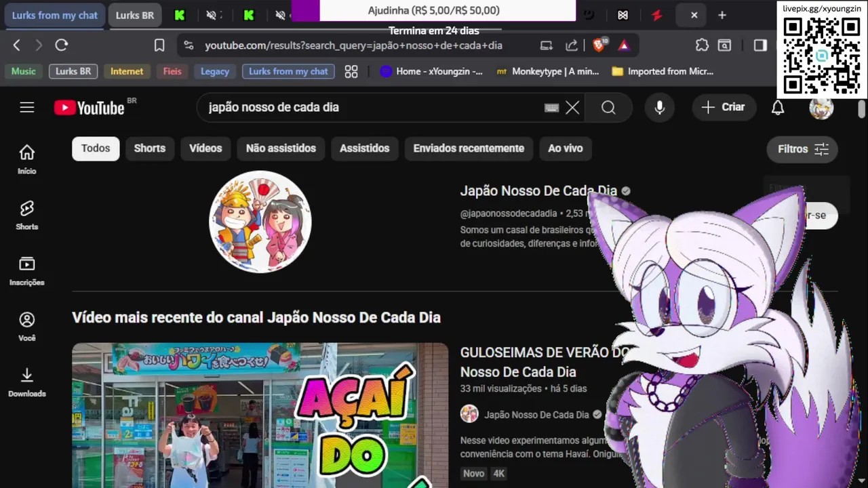Image resolution: width=868 pixels, height=488 pixels.
Task: Run search with the magnifying glass button
Action: coord(608,107)
